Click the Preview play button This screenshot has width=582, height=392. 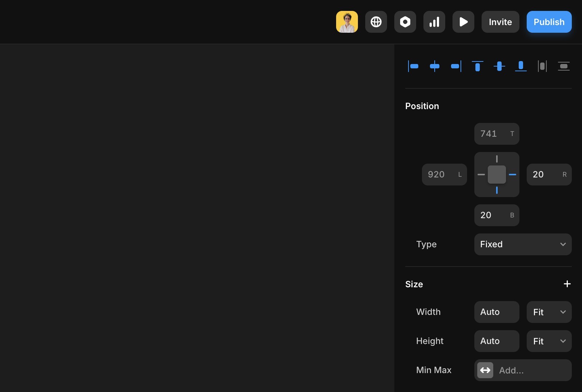(x=463, y=22)
